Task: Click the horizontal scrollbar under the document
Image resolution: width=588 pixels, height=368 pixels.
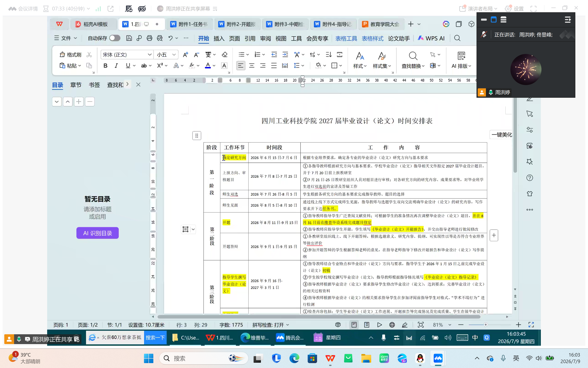Action: coord(319,317)
